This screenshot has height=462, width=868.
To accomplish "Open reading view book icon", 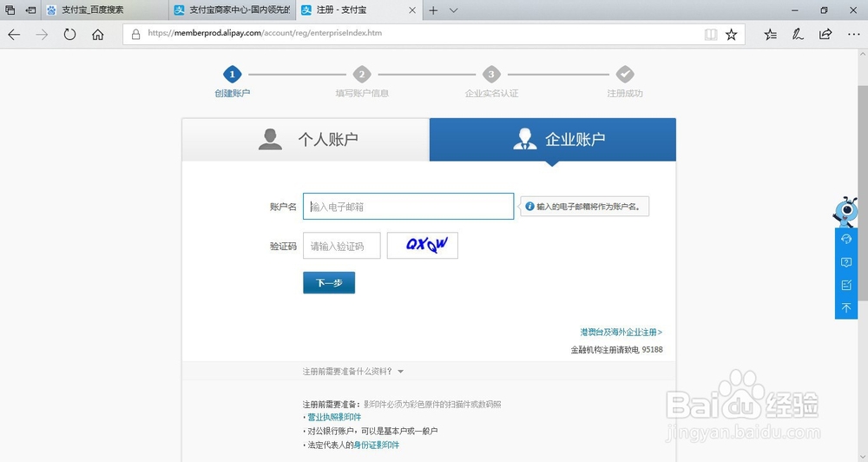I will (x=711, y=35).
